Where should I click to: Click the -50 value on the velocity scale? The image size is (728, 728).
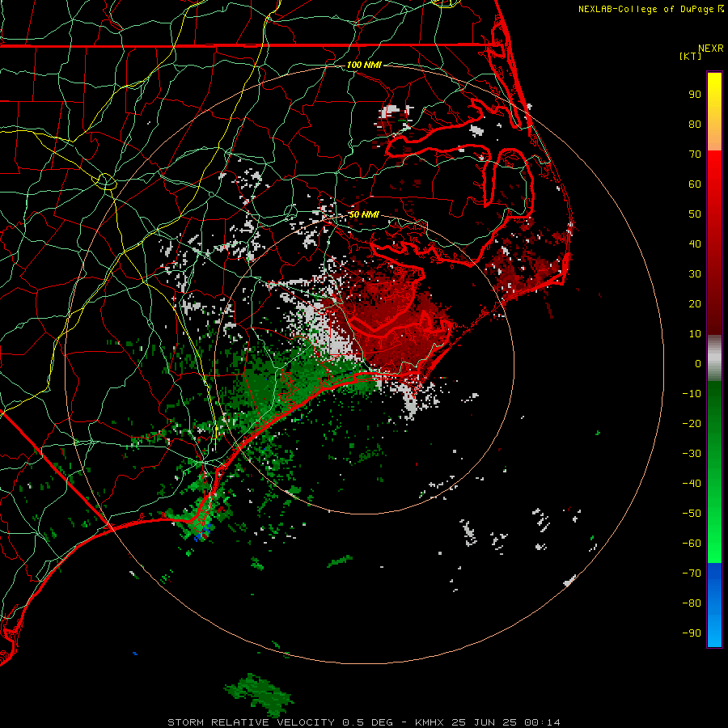(692, 514)
